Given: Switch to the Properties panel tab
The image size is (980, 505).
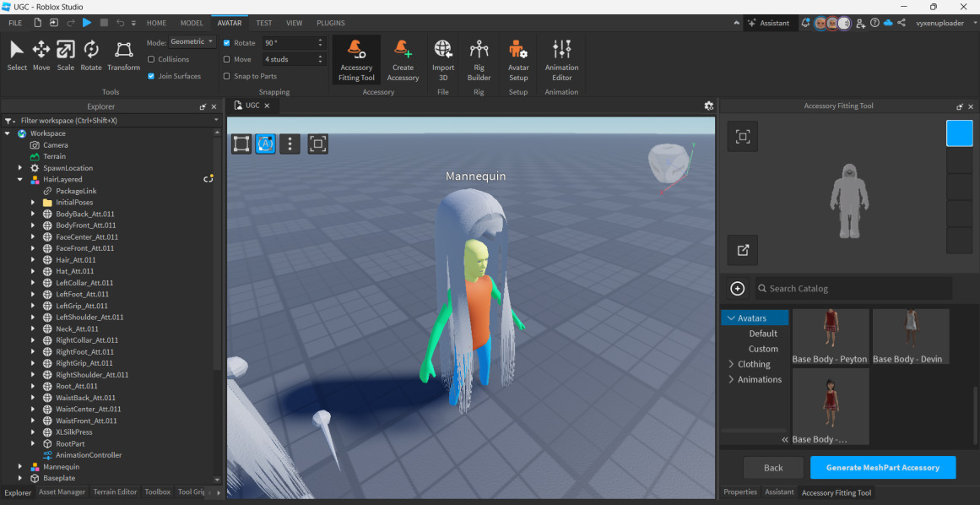Looking at the screenshot, I should (740, 491).
